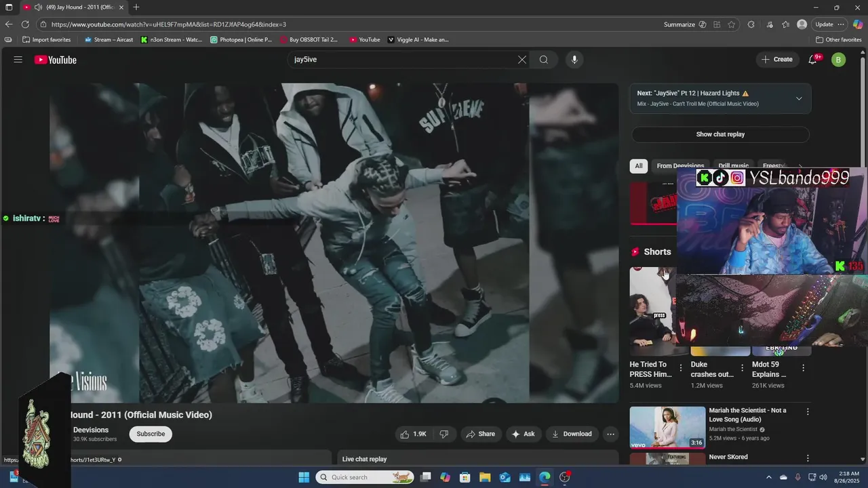Open Ask about this video
The image size is (868, 488).
pos(523,434)
